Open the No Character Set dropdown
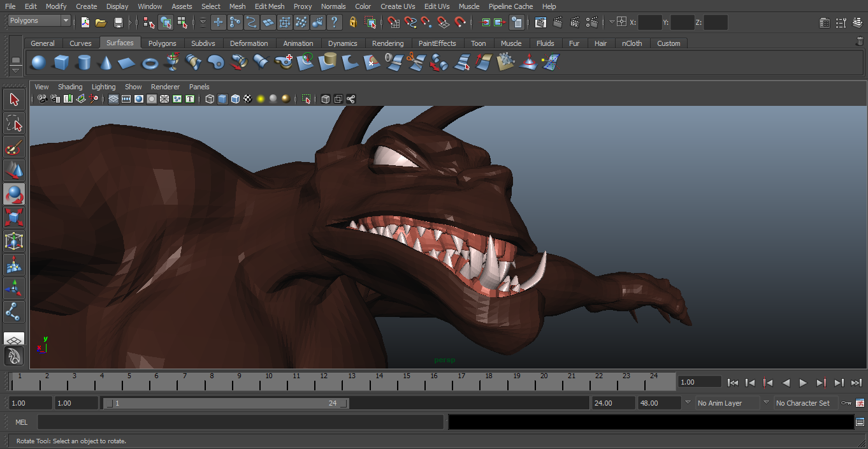The image size is (868, 449). [803, 403]
